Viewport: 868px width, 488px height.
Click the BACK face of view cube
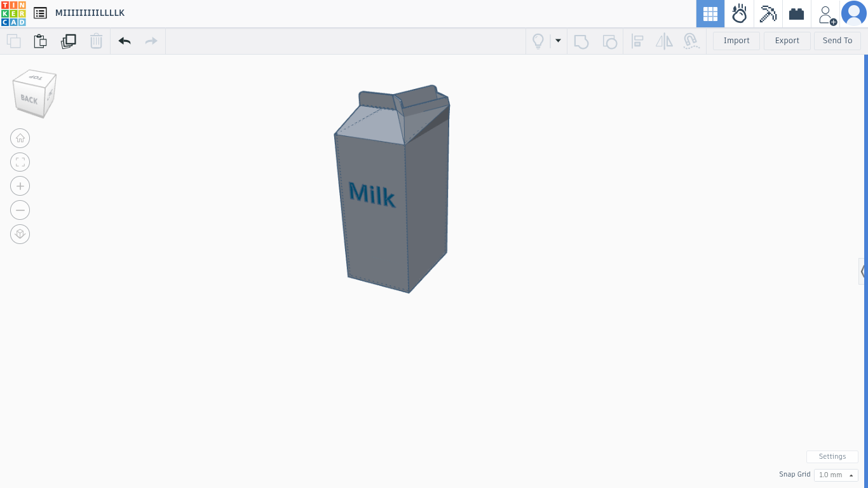click(x=29, y=99)
